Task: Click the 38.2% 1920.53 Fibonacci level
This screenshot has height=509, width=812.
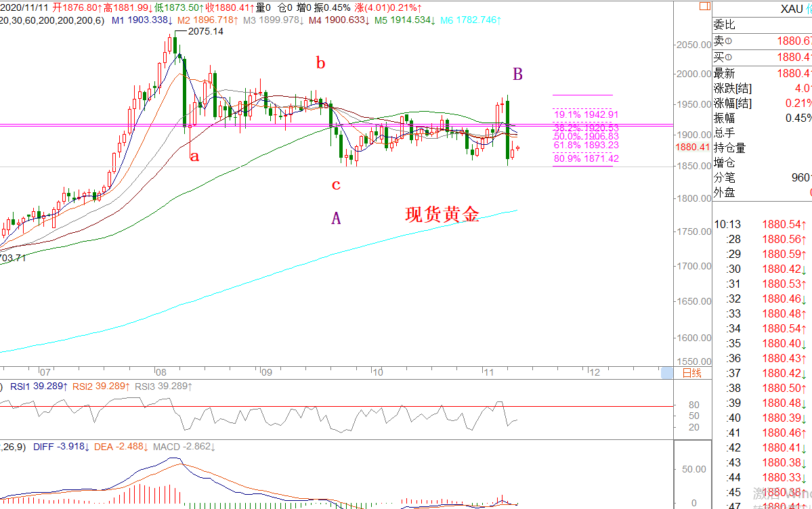Action: (586, 127)
